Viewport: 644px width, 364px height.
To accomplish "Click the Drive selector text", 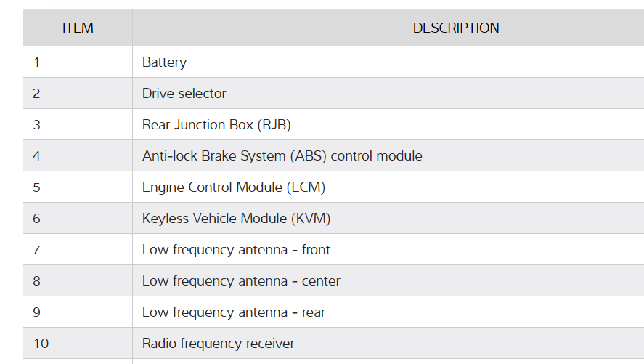I will point(184,94).
